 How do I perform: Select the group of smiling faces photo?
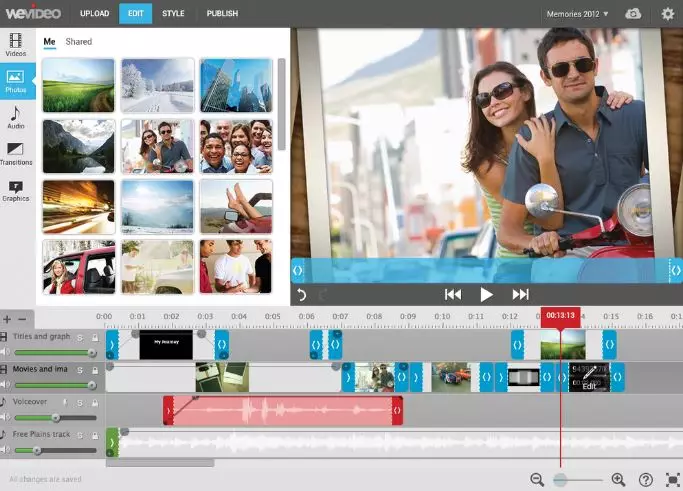pos(236,146)
